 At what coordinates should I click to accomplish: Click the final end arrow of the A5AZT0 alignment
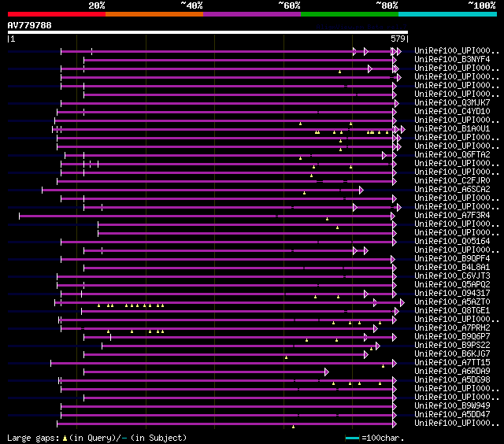(402, 303)
